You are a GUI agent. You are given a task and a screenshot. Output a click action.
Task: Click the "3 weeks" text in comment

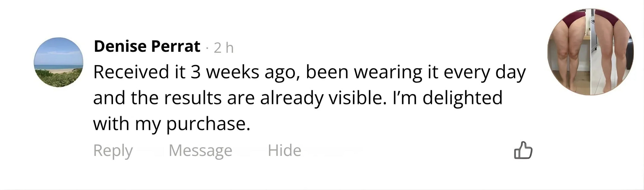(225, 72)
